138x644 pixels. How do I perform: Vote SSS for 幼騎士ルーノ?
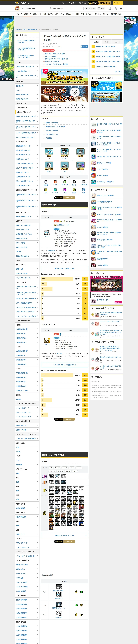click(85, 279)
